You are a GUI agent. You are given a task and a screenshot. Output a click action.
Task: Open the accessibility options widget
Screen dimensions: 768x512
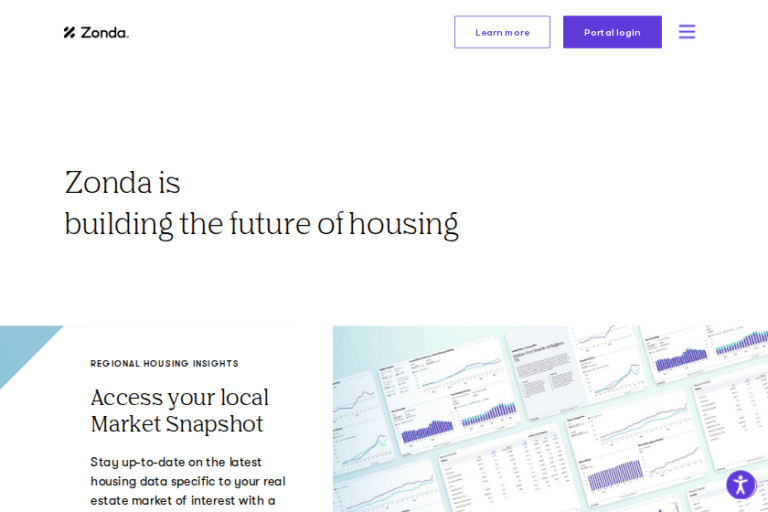point(741,485)
